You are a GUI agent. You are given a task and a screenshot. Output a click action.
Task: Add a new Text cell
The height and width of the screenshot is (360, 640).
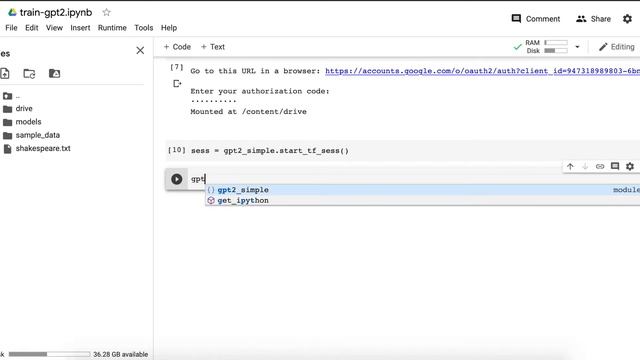213,47
